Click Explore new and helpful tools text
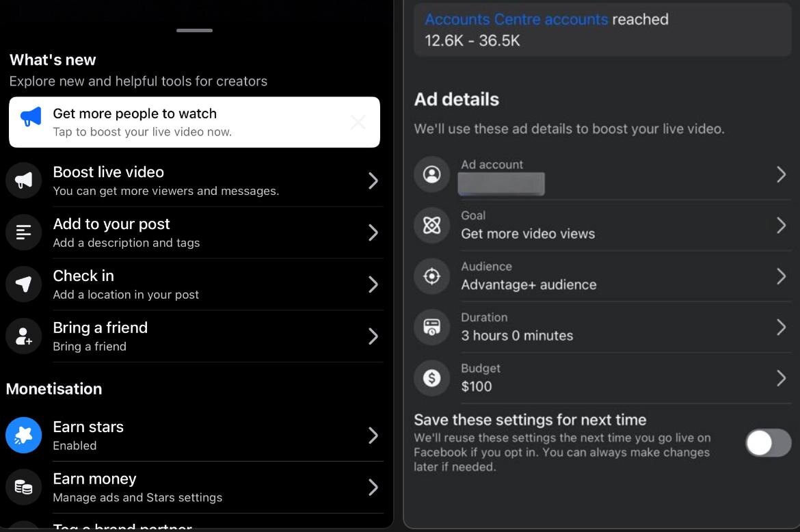The image size is (800, 532). click(x=138, y=81)
